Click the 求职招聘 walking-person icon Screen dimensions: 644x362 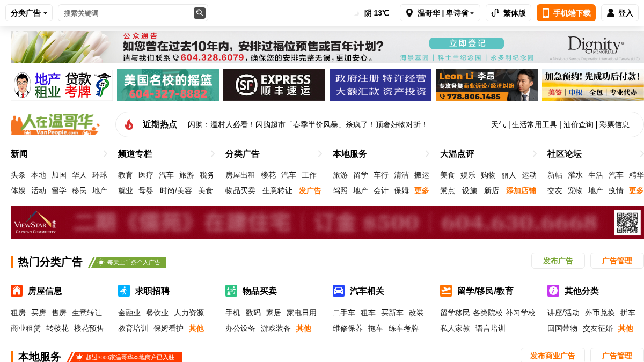[124, 291]
